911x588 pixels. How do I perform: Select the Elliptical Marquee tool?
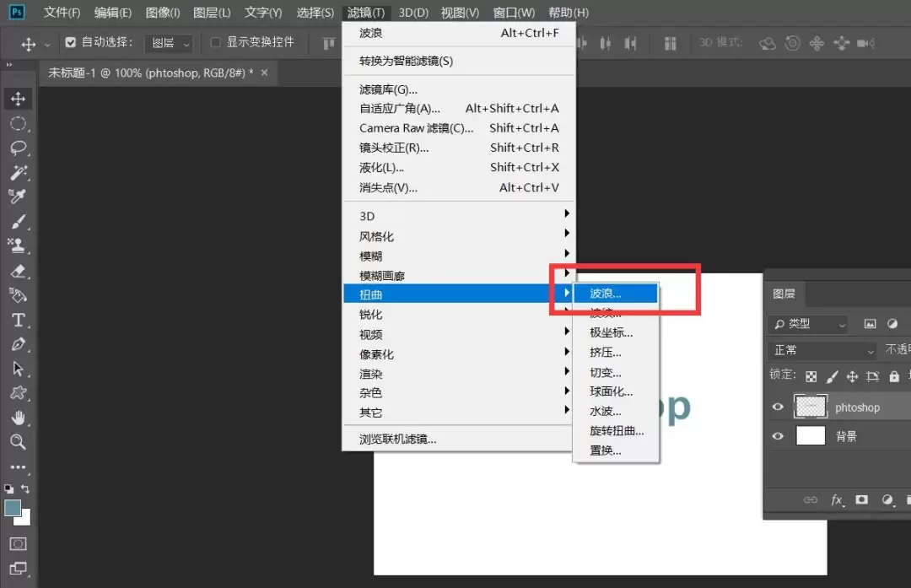coord(18,124)
